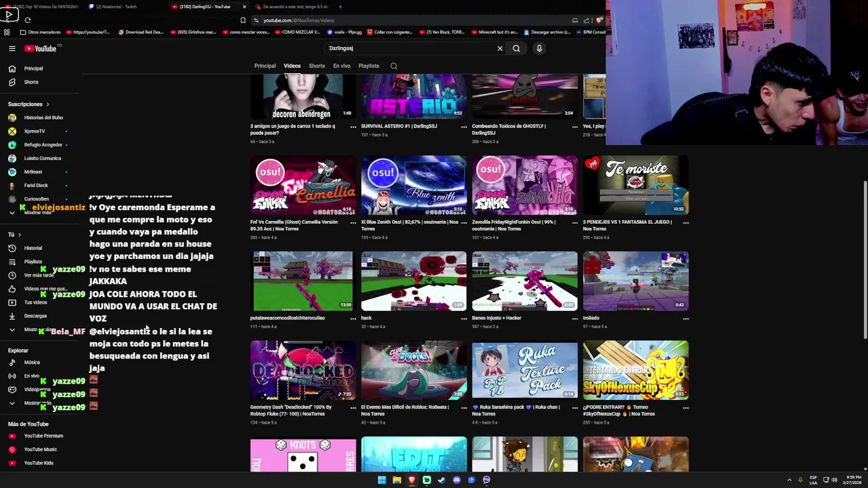Click the volume icon in system tray

tap(834, 480)
